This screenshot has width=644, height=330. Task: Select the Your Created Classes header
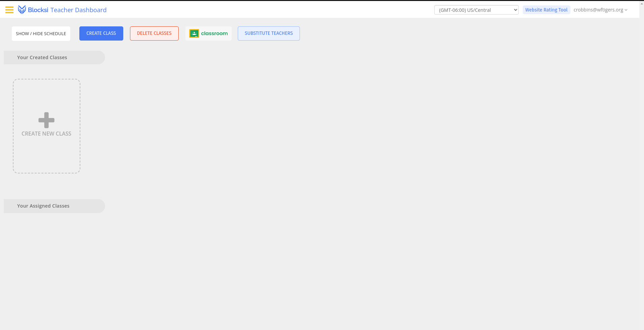coord(54,57)
